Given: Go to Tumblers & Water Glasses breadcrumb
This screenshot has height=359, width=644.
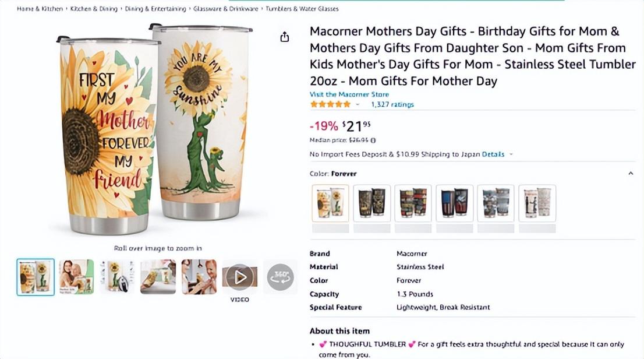Looking at the screenshot, I should click(x=302, y=9).
